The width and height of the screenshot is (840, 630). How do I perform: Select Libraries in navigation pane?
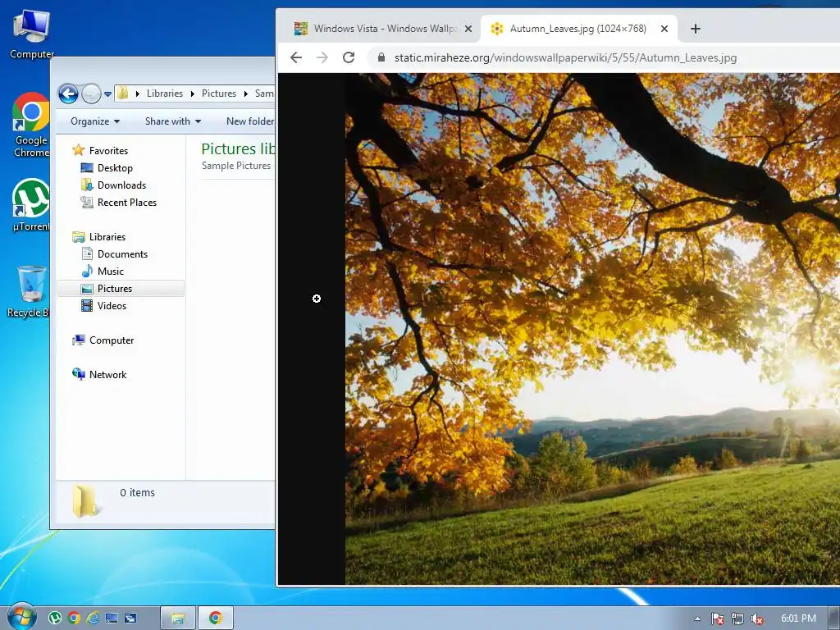tap(107, 237)
